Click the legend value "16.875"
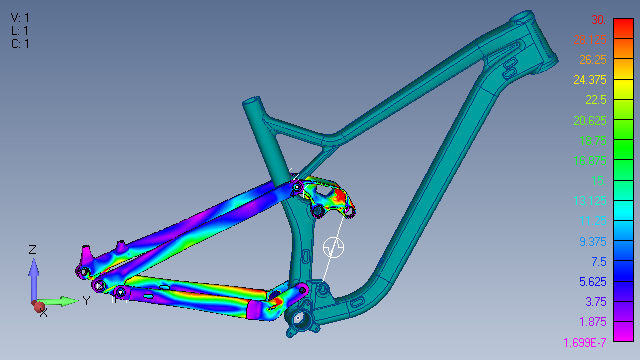640x360 pixels. 590,161
